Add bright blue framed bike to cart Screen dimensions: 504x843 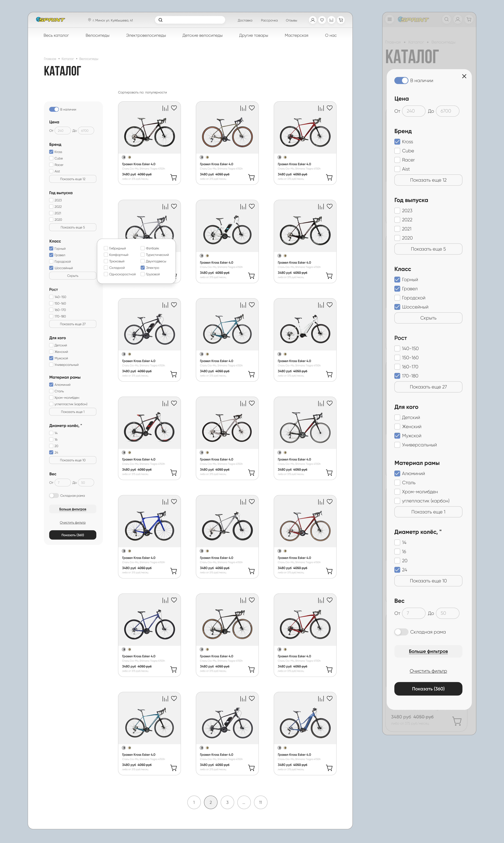pos(174,571)
